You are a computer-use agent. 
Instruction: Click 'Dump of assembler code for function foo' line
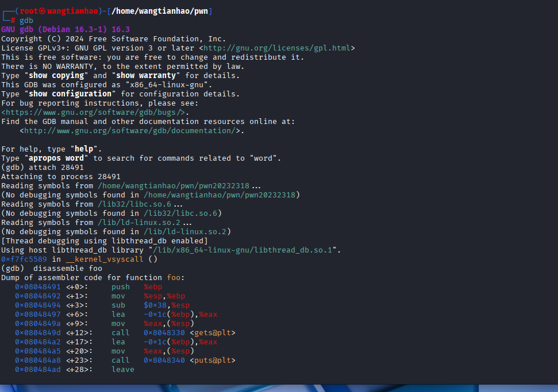point(93,278)
